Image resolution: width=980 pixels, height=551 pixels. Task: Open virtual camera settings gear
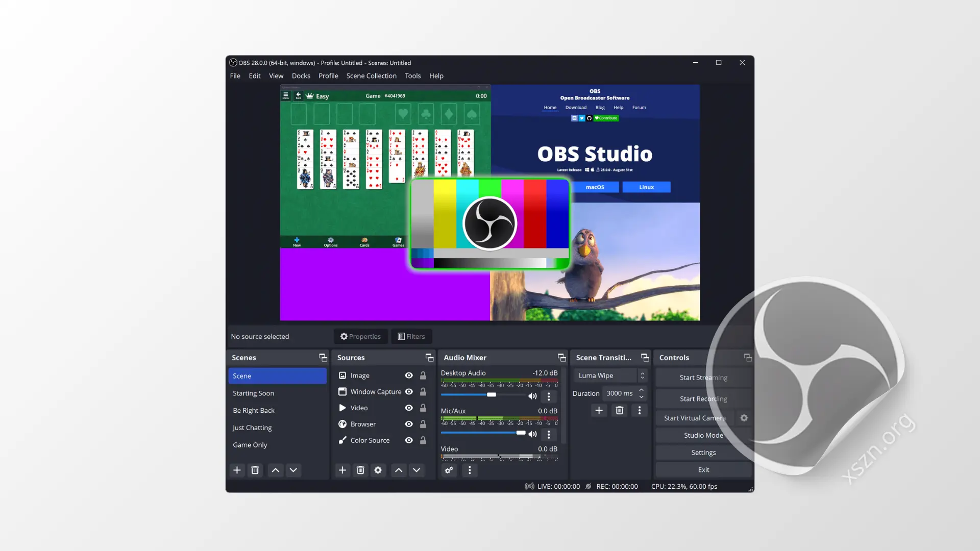coord(744,418)
